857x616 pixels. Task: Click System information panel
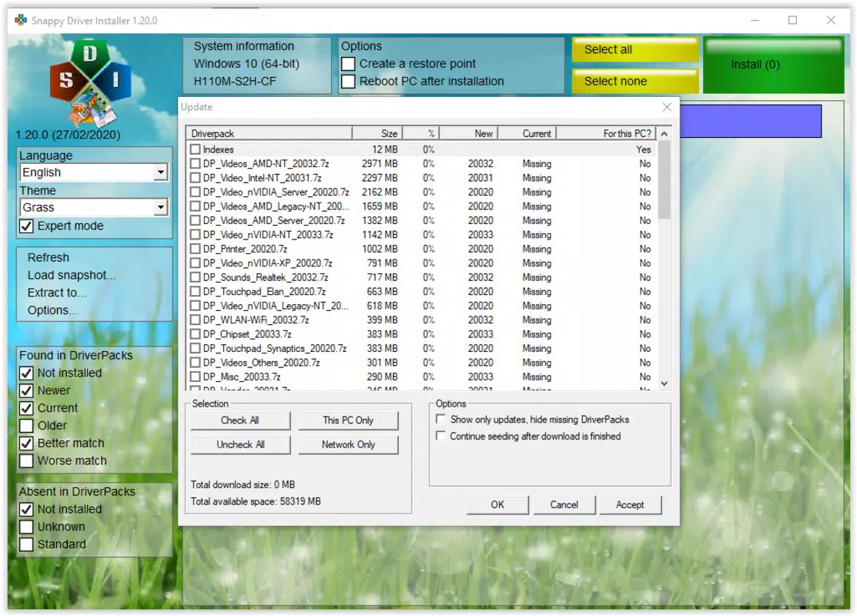[257, 65]
